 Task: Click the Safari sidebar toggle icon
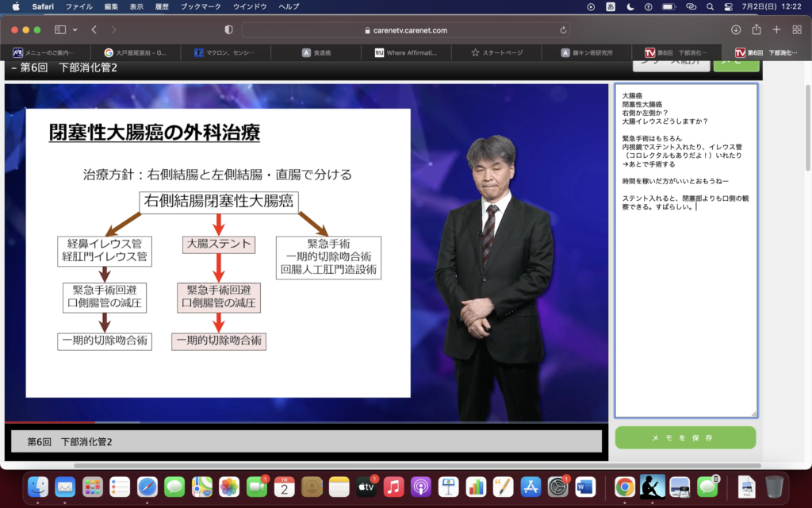tap(60, 29)
